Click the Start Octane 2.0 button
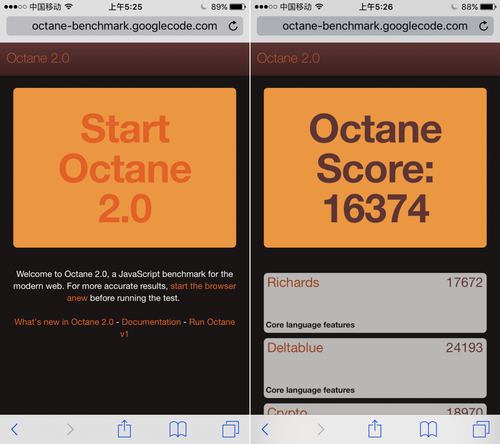The width and height of the screenshot is (500, 444). tap(125, 168)
